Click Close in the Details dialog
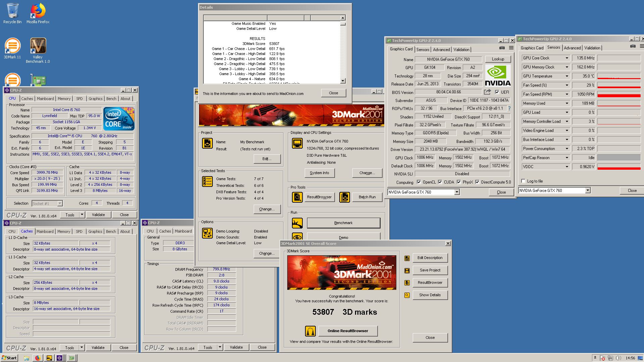Image resolution: width=644 pixels, height=362 pixels. [x=333, y=93]
